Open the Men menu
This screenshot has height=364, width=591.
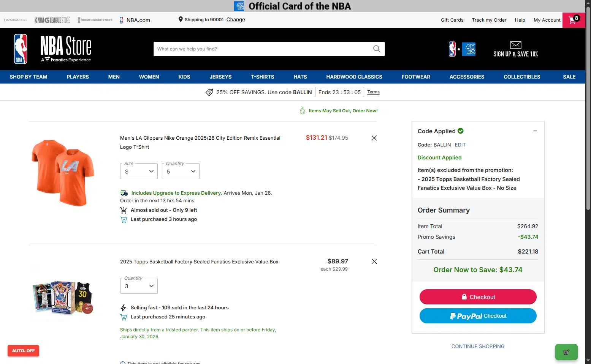(114, 77)
